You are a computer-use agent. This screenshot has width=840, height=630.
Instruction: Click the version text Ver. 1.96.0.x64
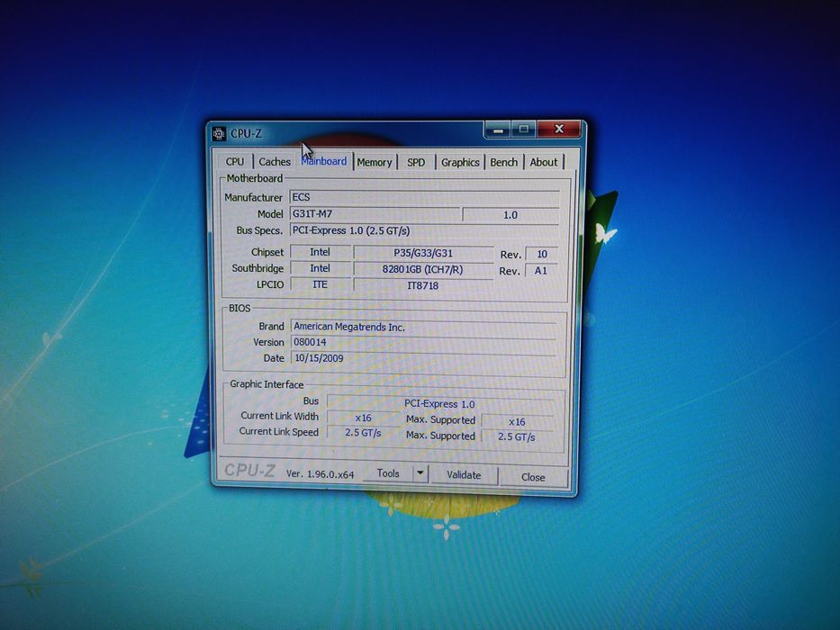pyautogui.click(x=320, y=473)
